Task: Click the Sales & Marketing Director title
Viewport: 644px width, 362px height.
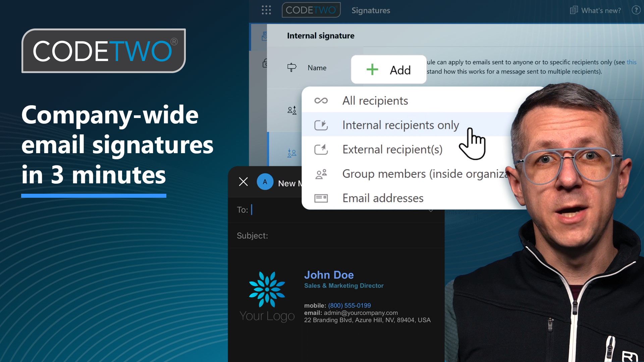Action: [x=344, y=286]
